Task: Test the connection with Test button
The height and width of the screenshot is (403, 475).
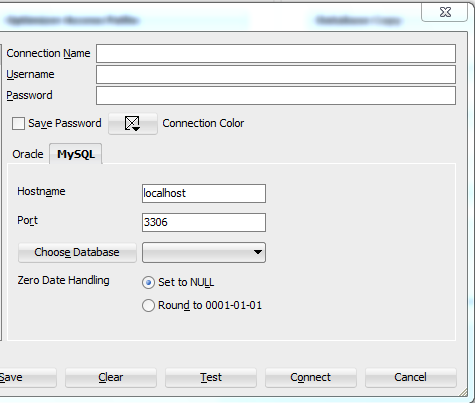Action: coord(211,377)
